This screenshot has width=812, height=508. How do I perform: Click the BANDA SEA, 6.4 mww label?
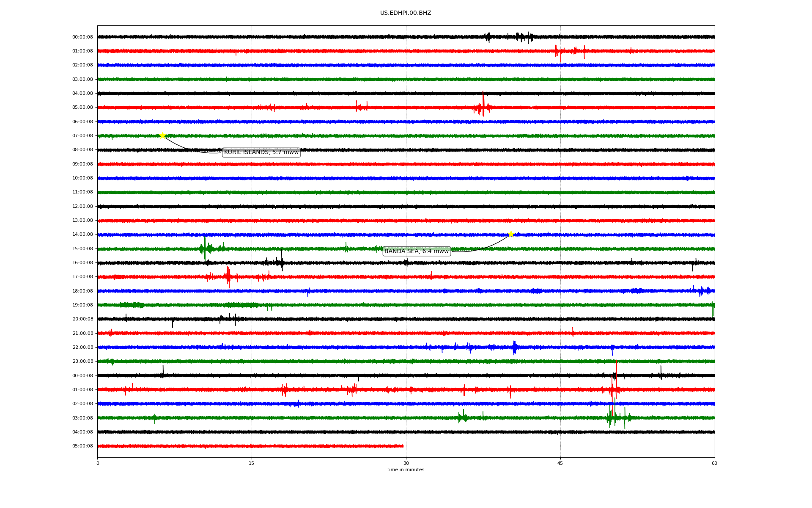point(416,251)
